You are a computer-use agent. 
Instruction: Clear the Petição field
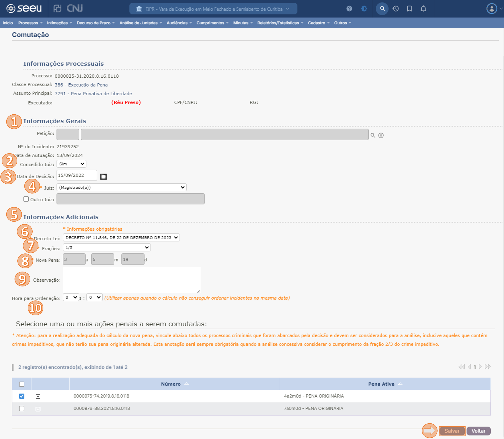tap(381, 136)
